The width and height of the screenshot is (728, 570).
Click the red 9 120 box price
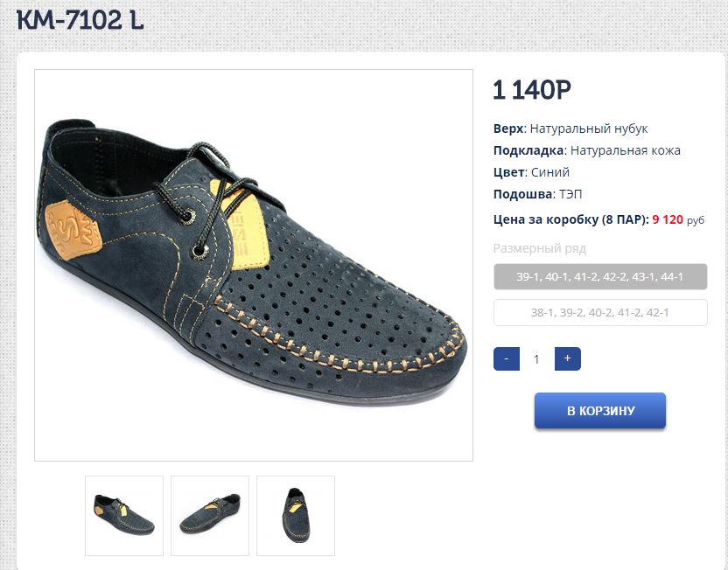[x=668, y=219]
